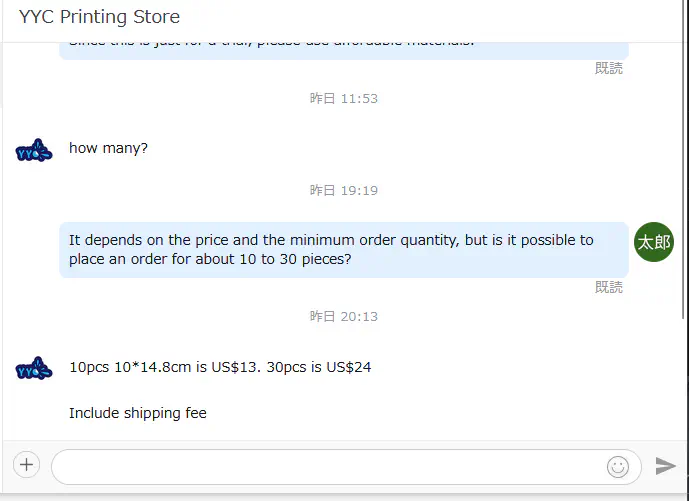Focus the message text input field
Viewport: 689px width, 501px height.
(x=330, y=466)
